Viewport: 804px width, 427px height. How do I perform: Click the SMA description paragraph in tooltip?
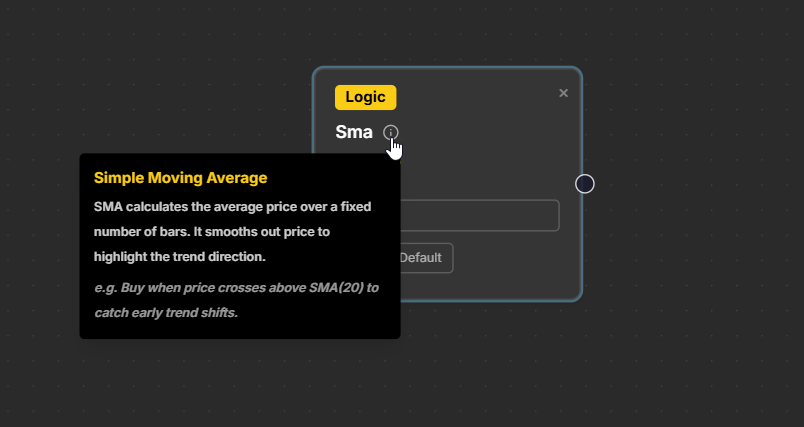point(232,231)
